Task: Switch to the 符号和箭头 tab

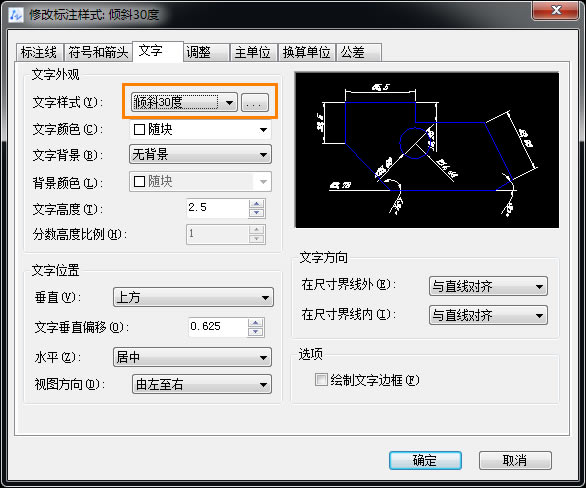Action: point(98,52)
